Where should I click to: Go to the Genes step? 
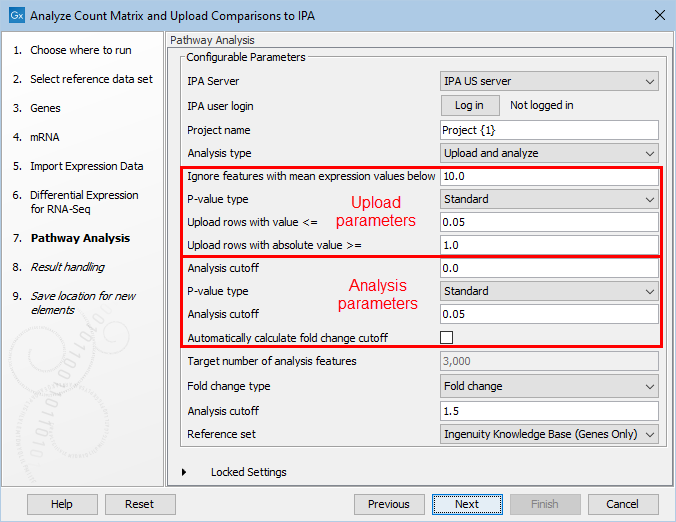click(45, 108)
